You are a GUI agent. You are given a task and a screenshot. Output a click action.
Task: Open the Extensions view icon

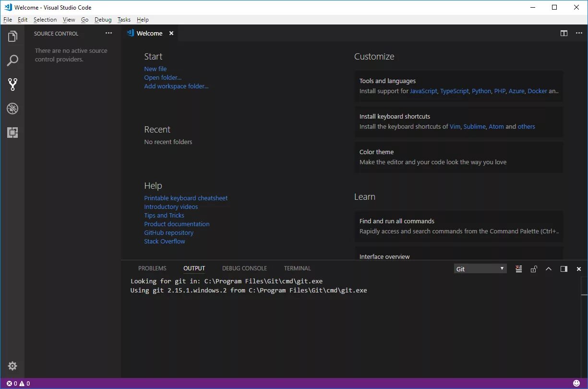[12, 133]
